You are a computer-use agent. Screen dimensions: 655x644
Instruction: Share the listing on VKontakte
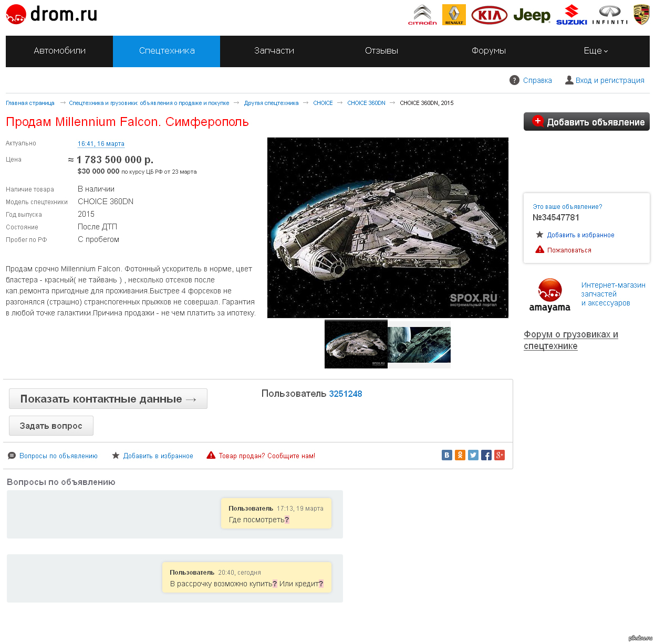pos(447,455)
